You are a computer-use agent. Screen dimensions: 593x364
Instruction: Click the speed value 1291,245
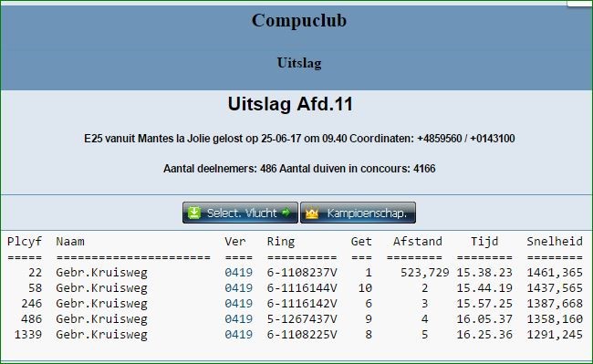[x=555, y=335]
